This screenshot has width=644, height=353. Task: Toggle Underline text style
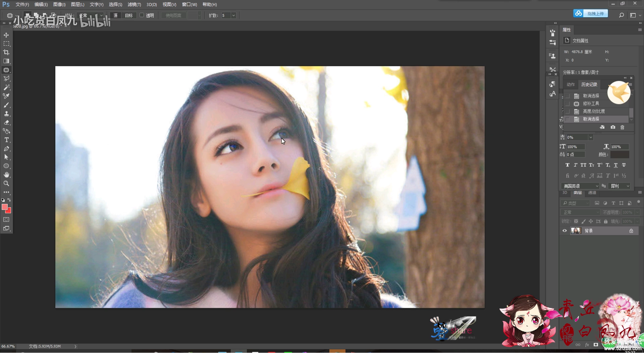point(616,165)
